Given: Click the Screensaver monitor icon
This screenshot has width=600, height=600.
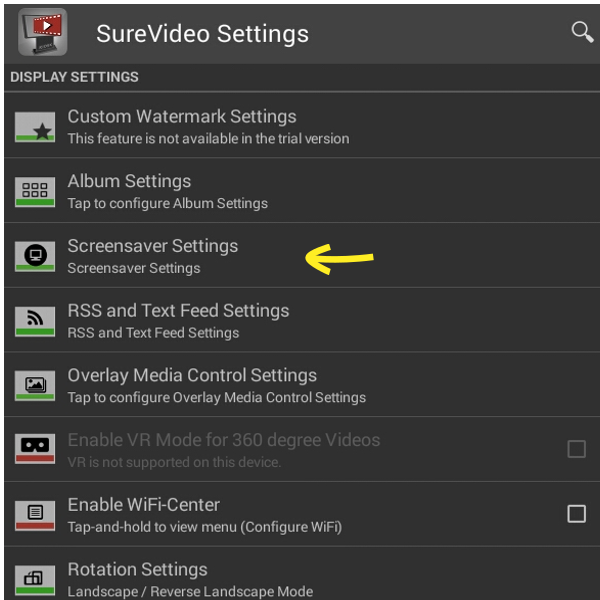Looking at the screenshot, I should [x=35, y=256].
